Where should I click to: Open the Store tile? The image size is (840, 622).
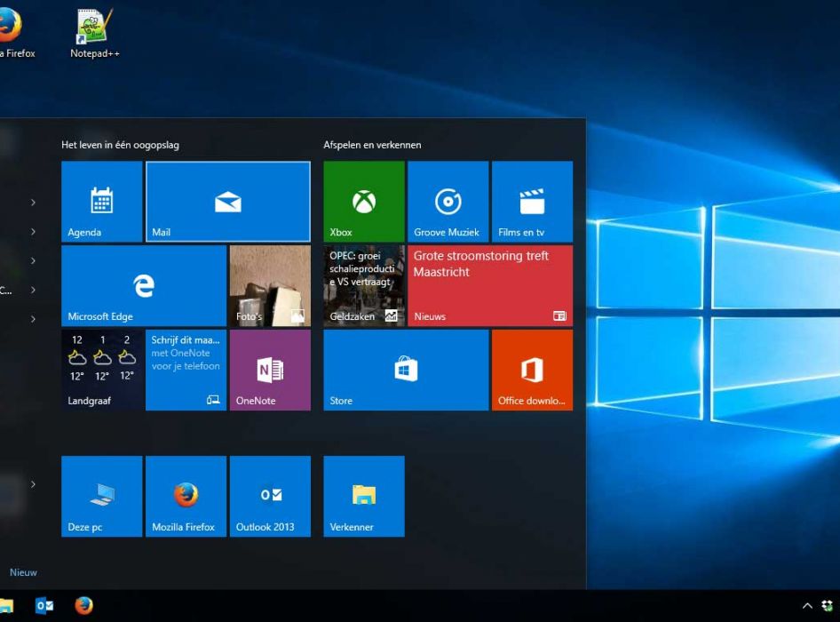point(406,370)
